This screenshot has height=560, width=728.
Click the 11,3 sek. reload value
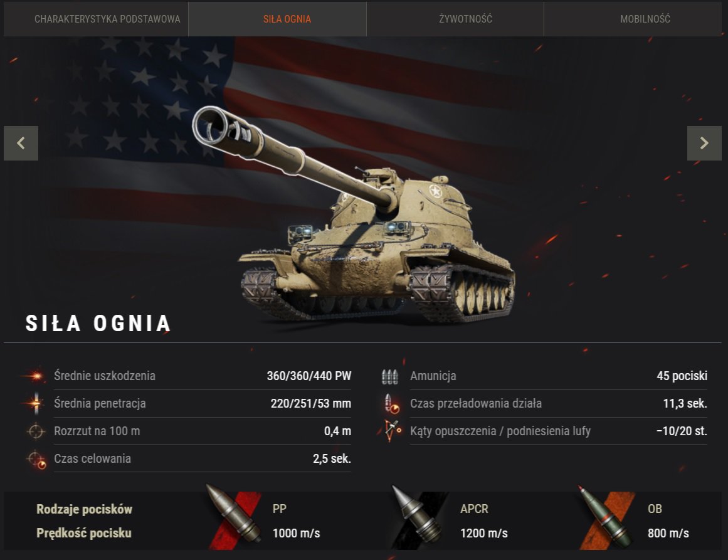click(x=685, y=403)
